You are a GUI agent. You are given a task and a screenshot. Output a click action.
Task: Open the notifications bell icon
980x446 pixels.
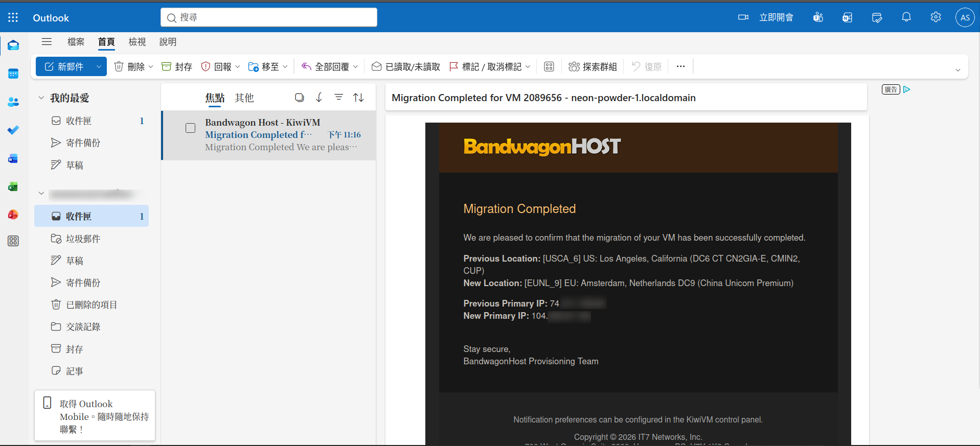pos(906,17)
